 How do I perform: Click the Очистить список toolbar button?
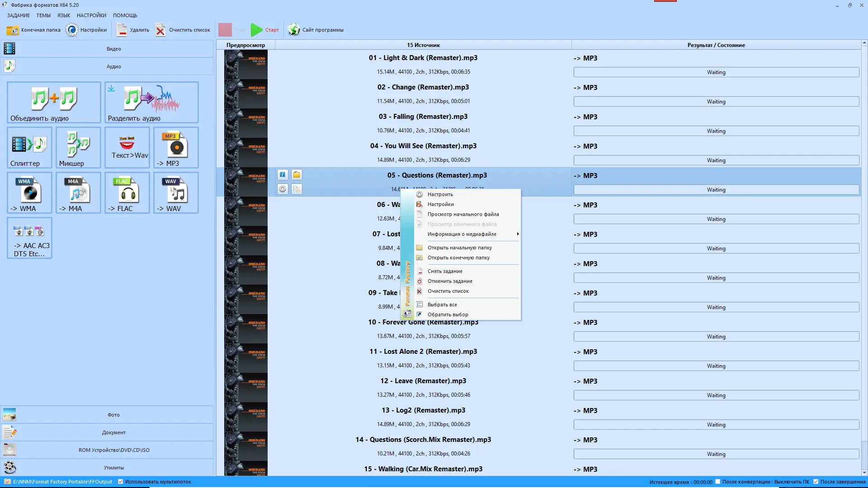(183, 30)
